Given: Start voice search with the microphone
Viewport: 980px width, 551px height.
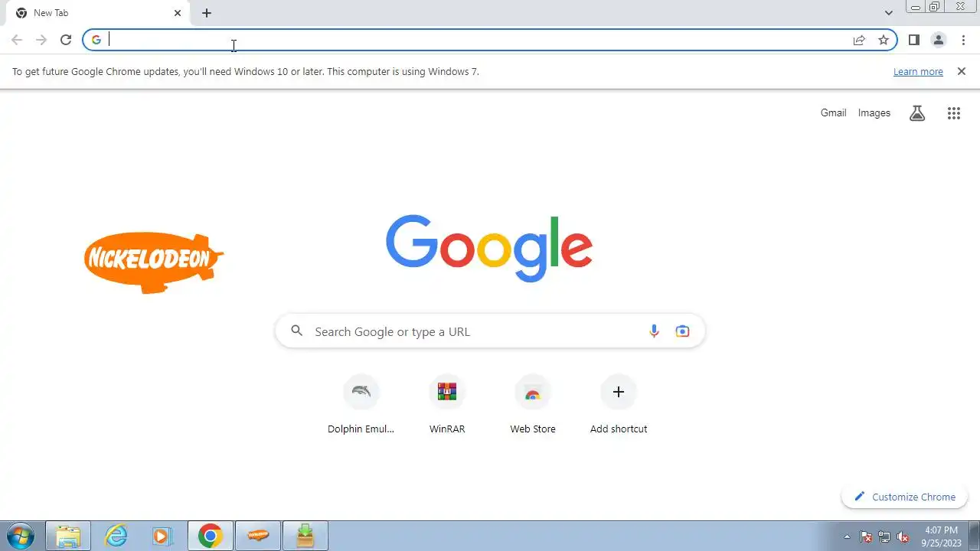Looking at the screenshot, I should pyautogui.click(x=654, y=331).
